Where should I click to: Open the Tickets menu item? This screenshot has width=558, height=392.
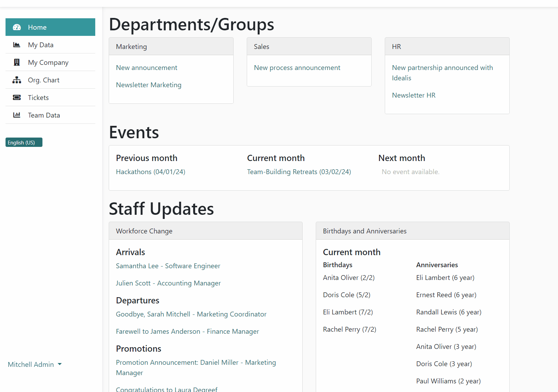coord(38,98)
